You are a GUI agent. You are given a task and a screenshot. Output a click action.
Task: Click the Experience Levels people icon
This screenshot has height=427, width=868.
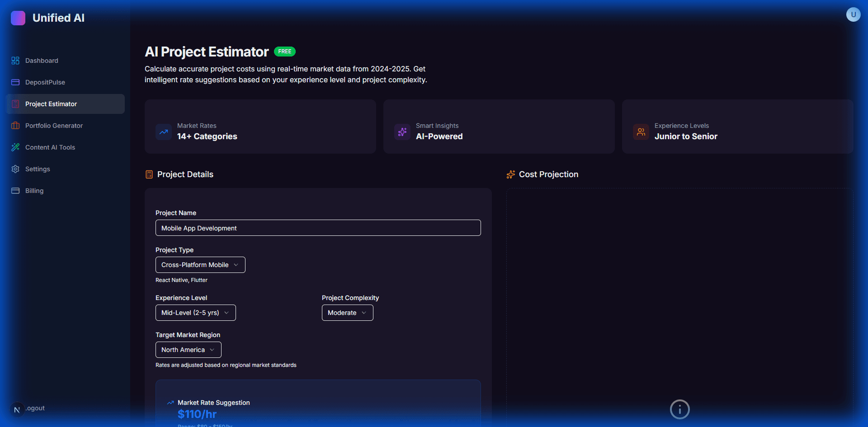641,131
